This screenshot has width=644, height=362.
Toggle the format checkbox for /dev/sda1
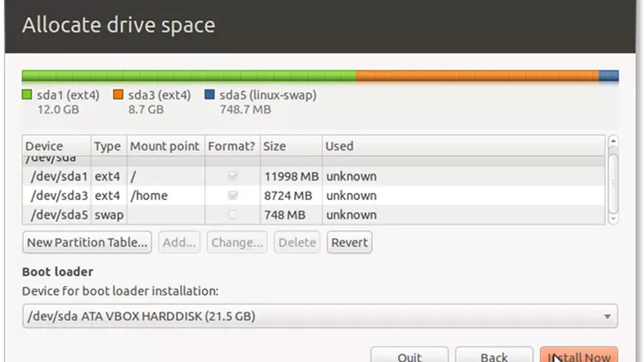point(233,176)
